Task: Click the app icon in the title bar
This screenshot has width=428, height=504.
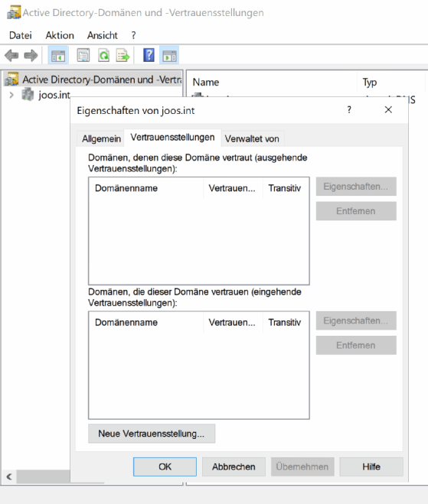Action: point(14,12)
